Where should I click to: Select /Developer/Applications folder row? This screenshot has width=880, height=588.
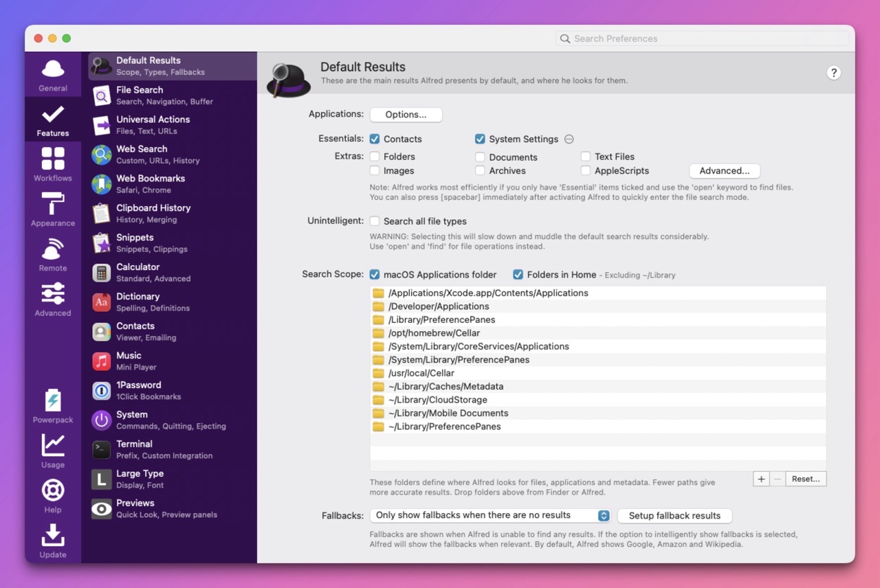coord(597,306)
